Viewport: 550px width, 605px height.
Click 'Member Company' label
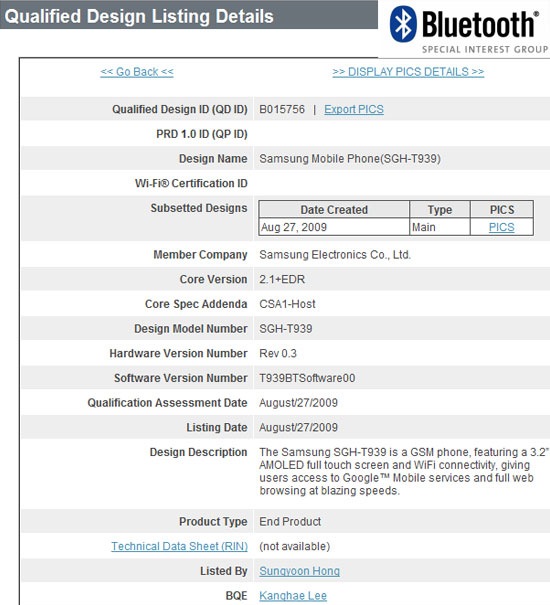(x=200, y=255)
